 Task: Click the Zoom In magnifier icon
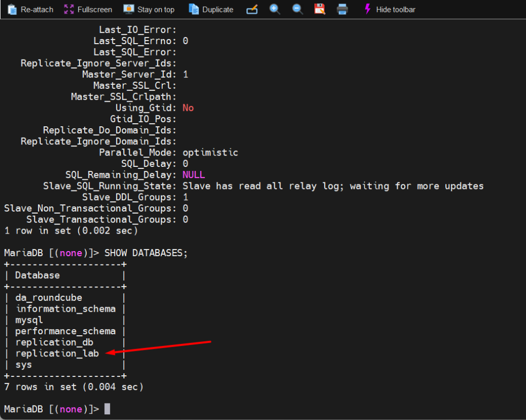click(274, 9)
